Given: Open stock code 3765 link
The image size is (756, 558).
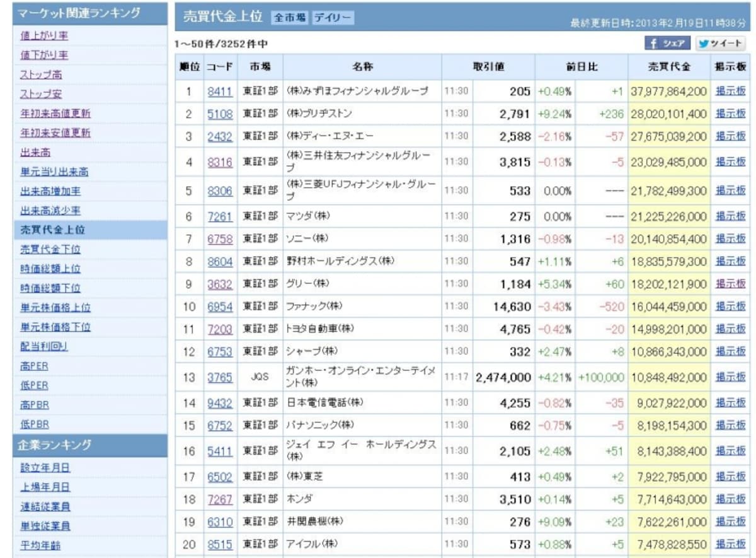Looking at the screenshot, I should click(220, 378).
